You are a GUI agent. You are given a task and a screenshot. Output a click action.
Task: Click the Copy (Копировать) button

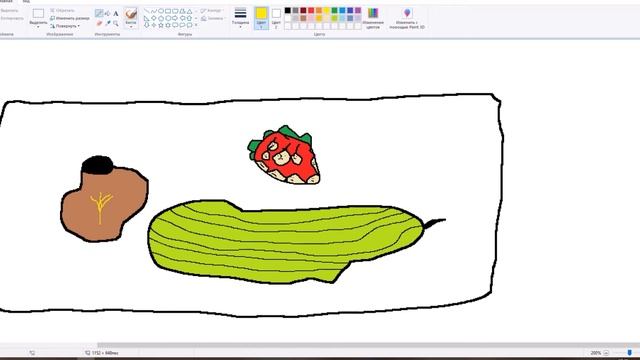click(x=12, y=18)
